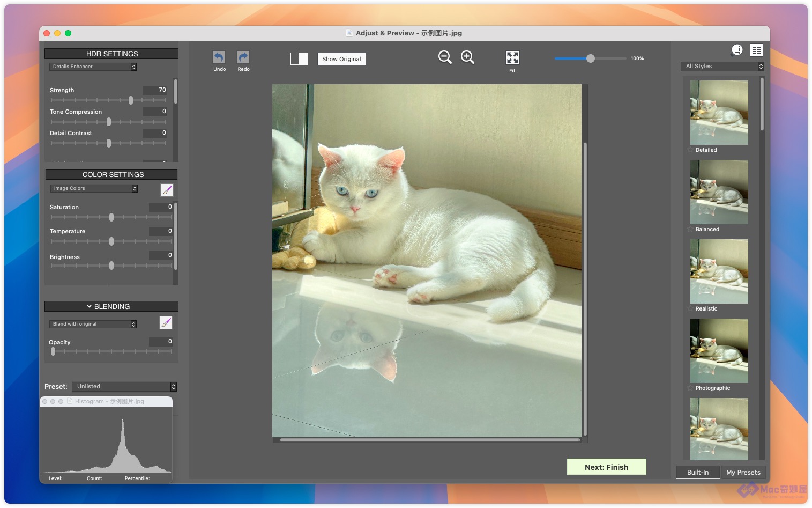Click the 100% zoom value label

[637, 58]
